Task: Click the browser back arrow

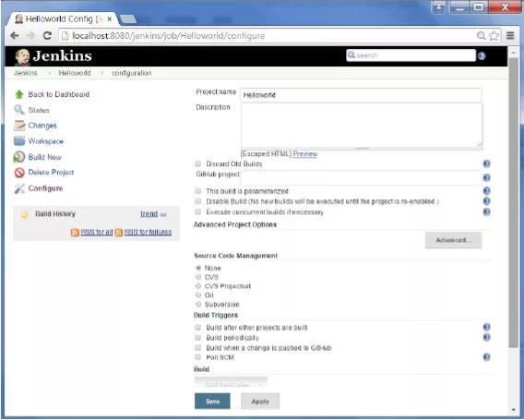Action: [x=15, y=35]
